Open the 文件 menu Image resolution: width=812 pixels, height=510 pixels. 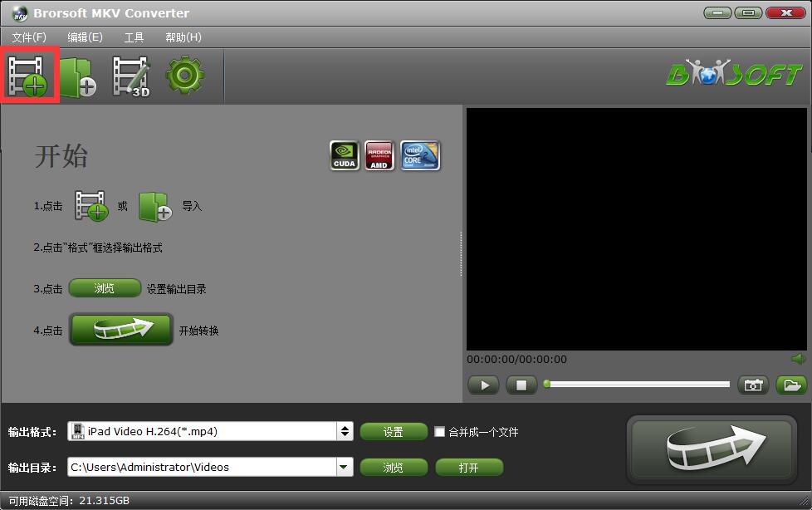30,37
